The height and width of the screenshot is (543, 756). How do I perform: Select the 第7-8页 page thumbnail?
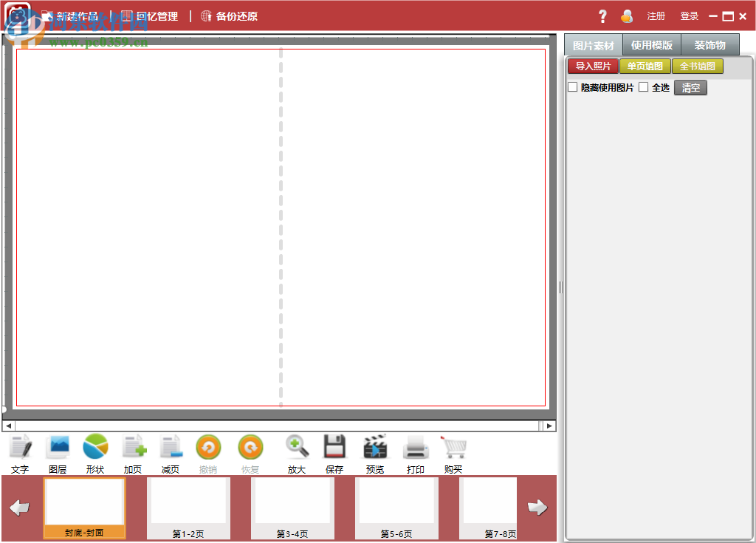tap(489, 508)
